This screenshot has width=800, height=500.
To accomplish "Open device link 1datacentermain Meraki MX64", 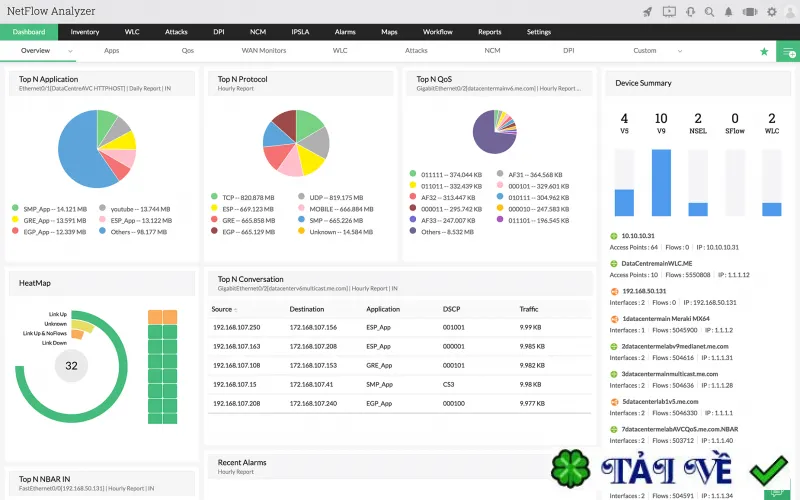I will [666, 318].
